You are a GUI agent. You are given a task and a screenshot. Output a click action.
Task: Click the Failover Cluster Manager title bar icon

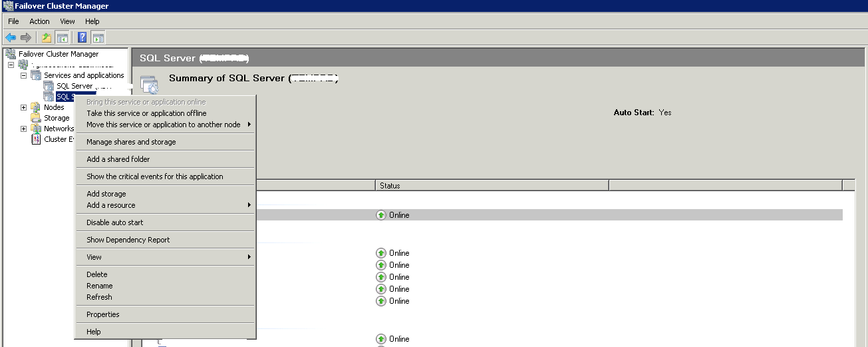click(x=8, y=6)
